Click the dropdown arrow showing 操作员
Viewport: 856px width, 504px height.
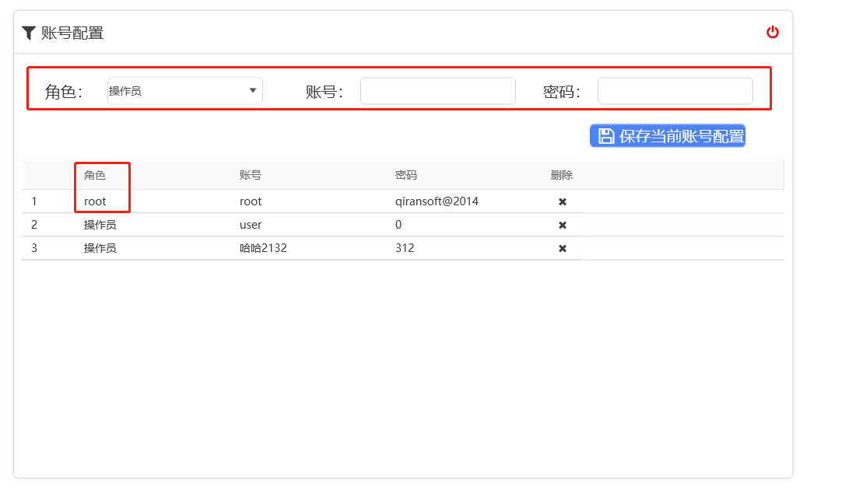252,90
